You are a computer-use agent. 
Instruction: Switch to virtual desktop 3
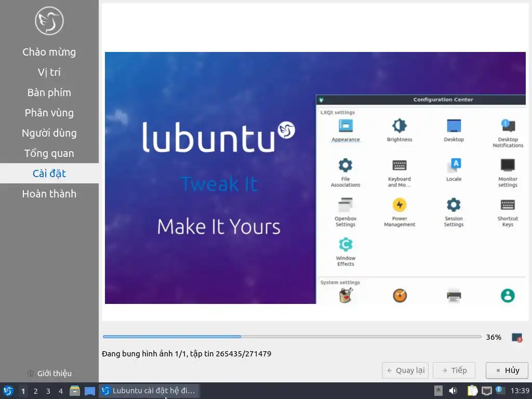point(48,391)
